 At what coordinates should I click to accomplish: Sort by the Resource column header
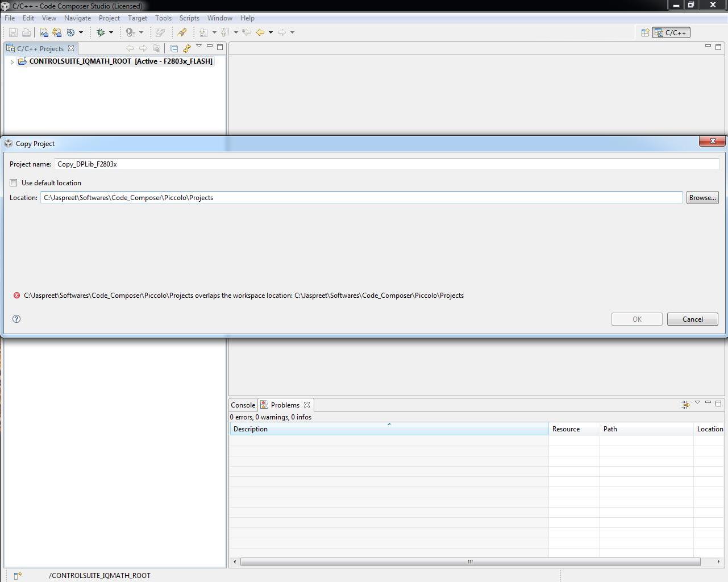pyautogui.click(x=574, y=429)
